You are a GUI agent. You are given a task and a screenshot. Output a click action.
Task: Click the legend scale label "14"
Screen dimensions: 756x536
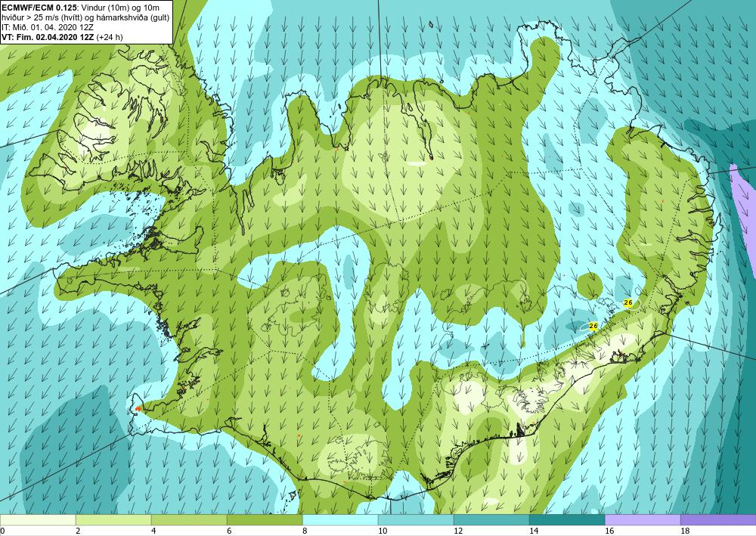point(534,531)
